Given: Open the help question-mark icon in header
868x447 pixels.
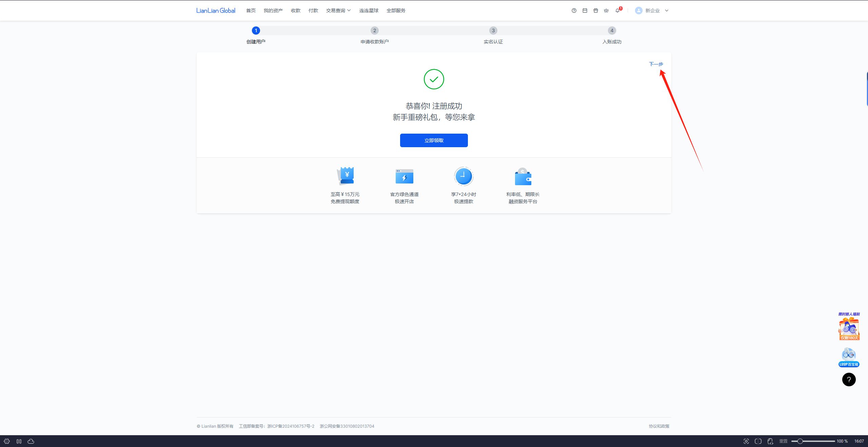Looking at the screenshot, I should (x=574, y=11).
